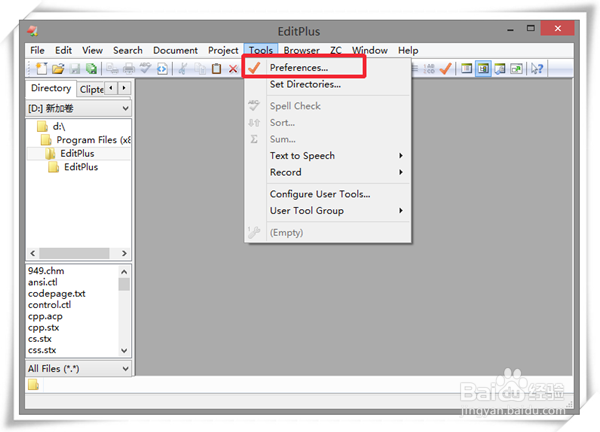Click the folder icon in the bottom bar
Viewport: 600px width, 432px height.
34,385
